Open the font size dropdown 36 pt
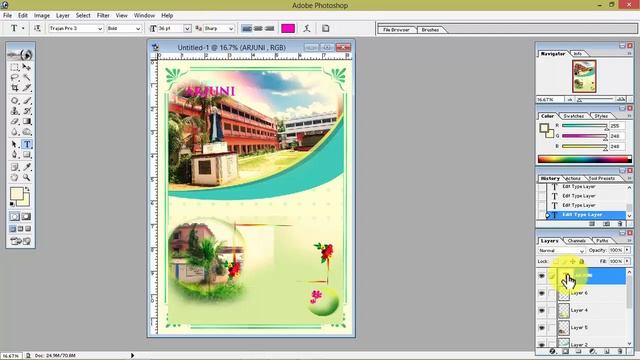 point(187,28)
